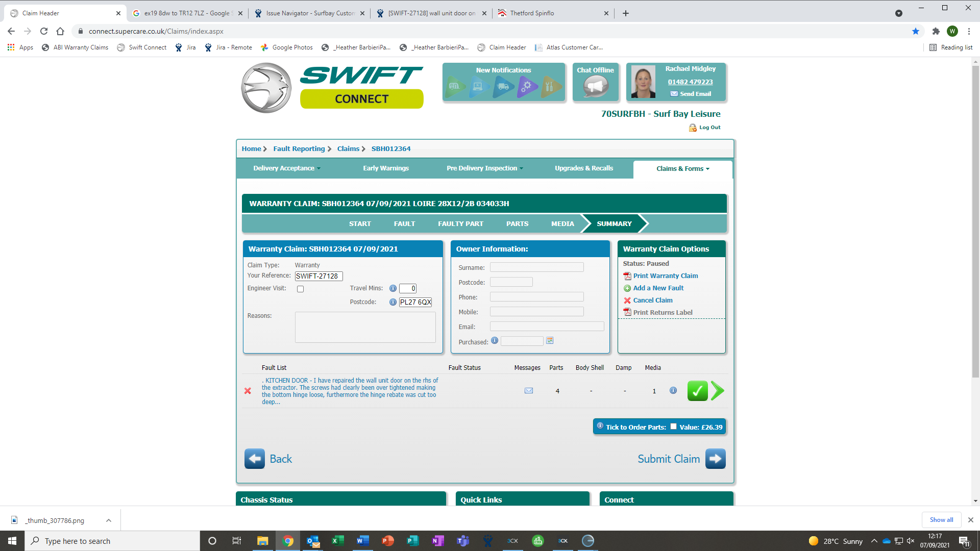Click the Cancel Claim link
Screen dimensions: 980x551
click(x=652, y=300)
